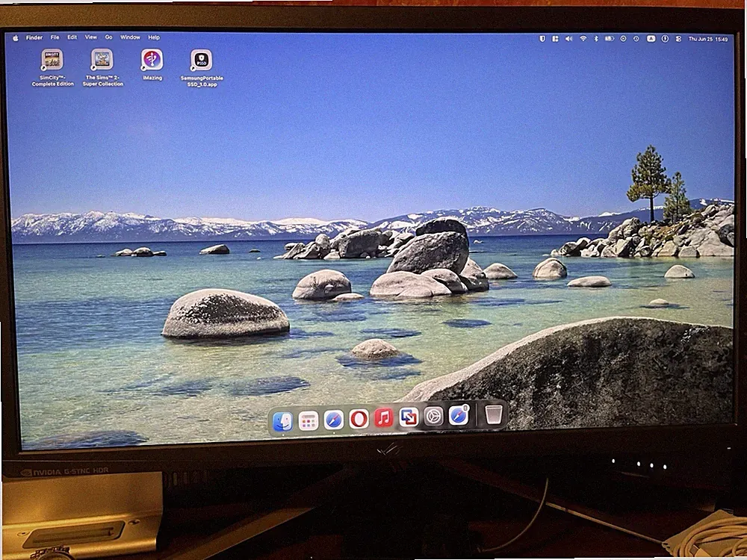Open the View menu
The height and width of the screenshot is (560, 747).
[90, 37]
